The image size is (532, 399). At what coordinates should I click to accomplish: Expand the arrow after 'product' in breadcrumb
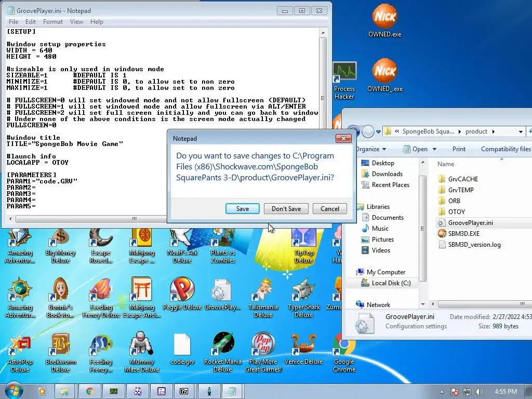(x=493, y=131)
